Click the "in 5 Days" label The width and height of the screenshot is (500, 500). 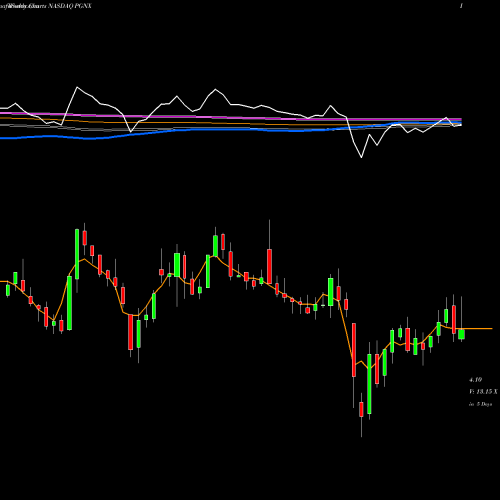click(x=480, y=404)
